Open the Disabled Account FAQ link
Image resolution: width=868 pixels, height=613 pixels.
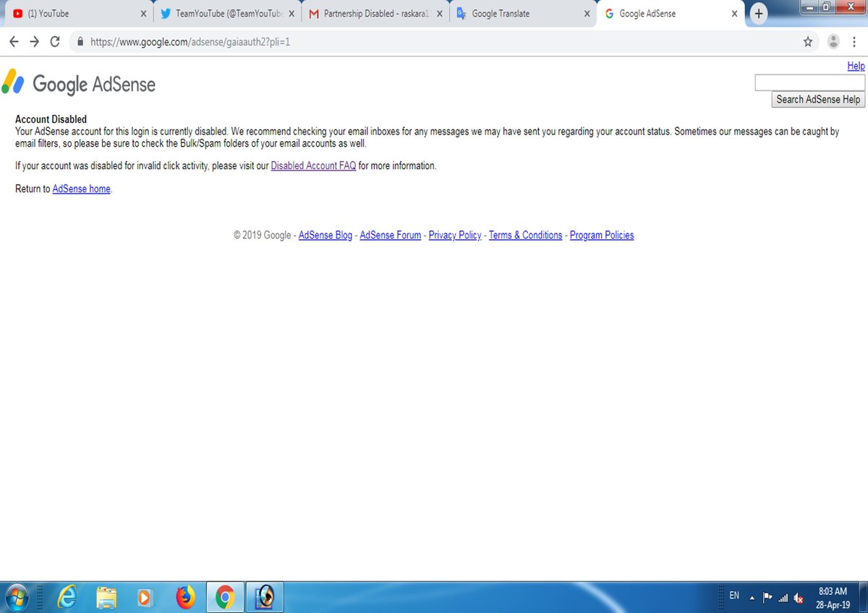point(313,166)
